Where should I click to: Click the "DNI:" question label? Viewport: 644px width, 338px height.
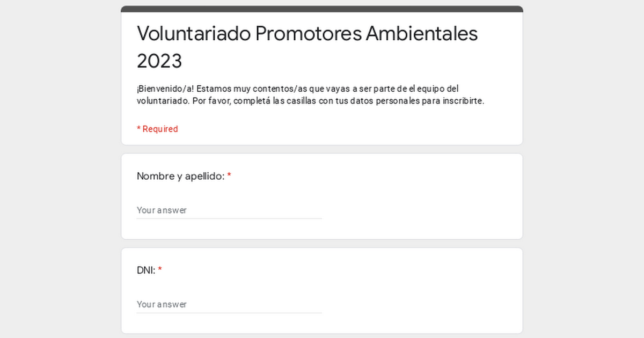click(146, 270)
